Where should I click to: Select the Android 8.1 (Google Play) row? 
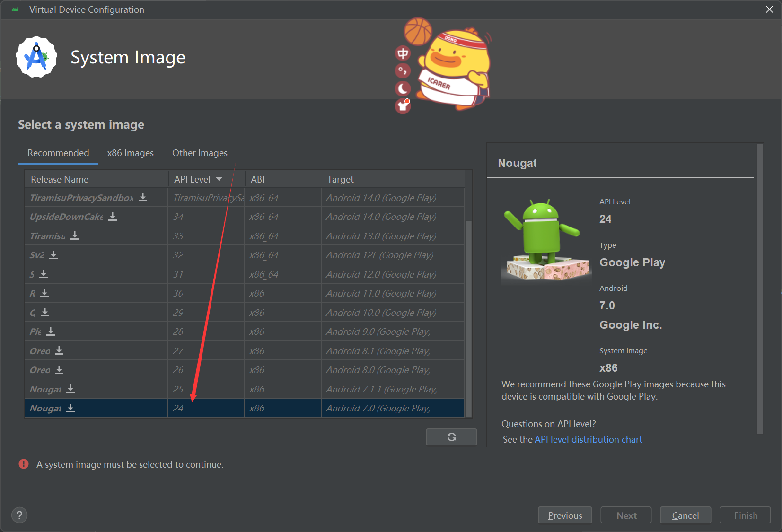[x=245, y=350]
